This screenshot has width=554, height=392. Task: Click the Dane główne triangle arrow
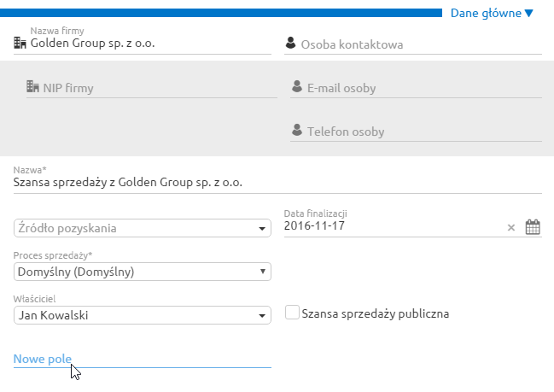(529, 14)
